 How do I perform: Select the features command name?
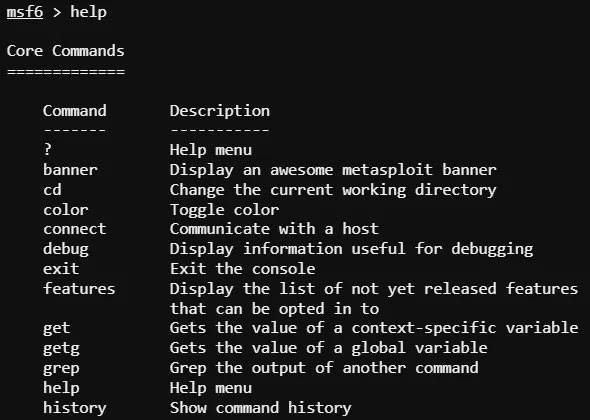pos(79,289)
